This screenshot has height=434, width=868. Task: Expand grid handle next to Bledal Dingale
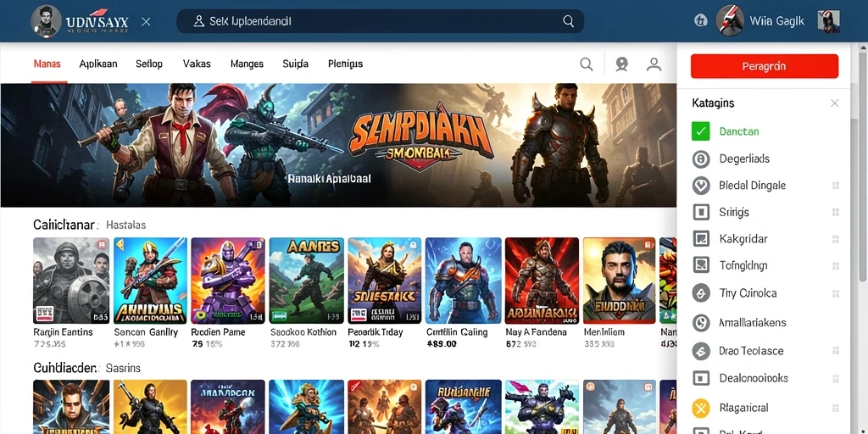click(x=836, y=186)
